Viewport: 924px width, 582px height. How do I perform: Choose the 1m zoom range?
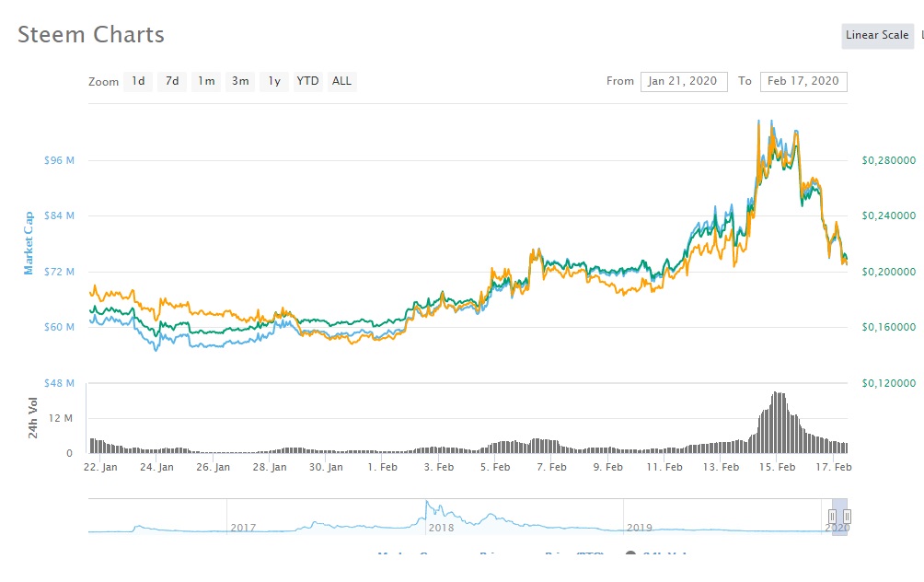pyautogui.click(x=206, y=81)
